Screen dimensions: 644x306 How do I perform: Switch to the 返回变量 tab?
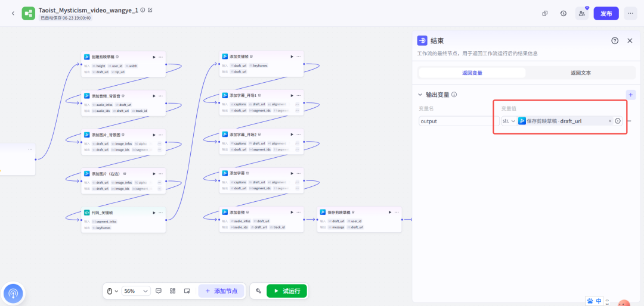tap(472, 73)
